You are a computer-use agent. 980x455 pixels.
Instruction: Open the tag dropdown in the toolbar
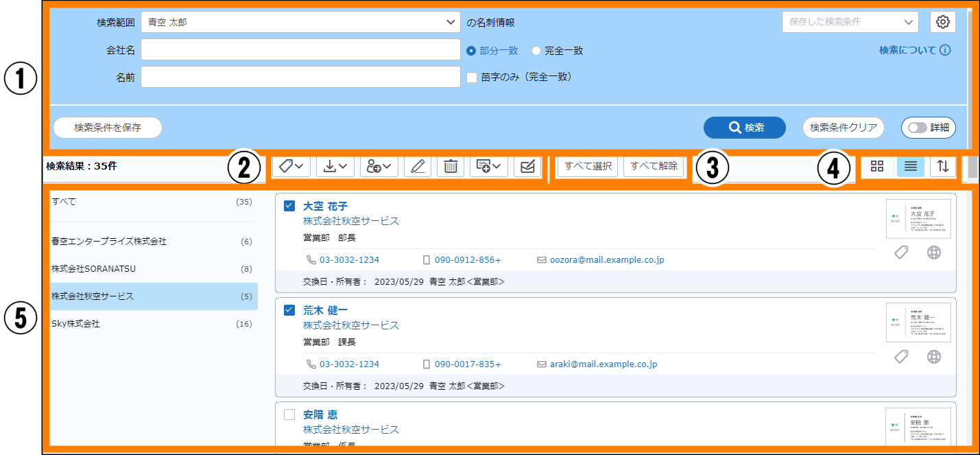291,166
